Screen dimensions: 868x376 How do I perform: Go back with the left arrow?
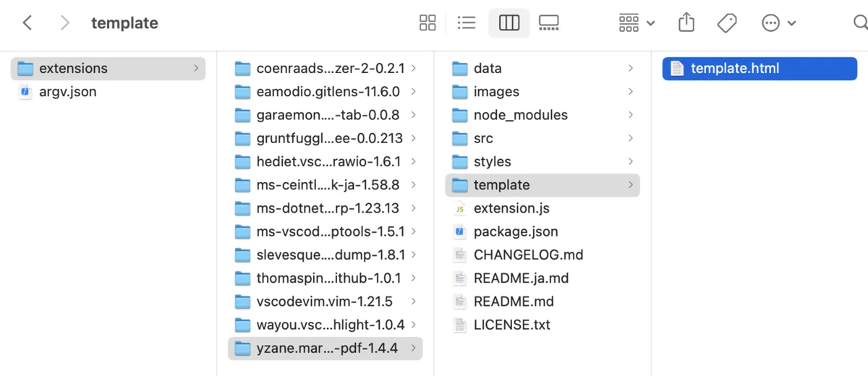(x=27, y=23)
